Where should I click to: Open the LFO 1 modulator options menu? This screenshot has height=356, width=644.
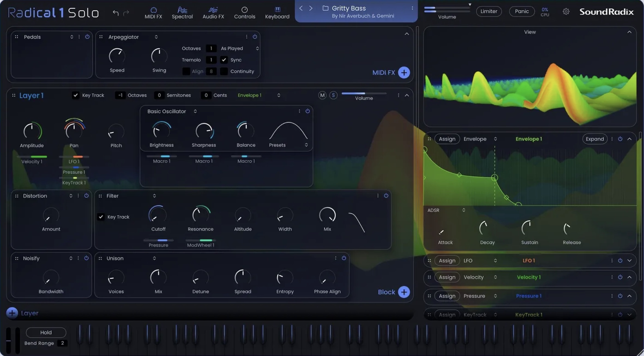pyautogui.click(x=612, y=260)
